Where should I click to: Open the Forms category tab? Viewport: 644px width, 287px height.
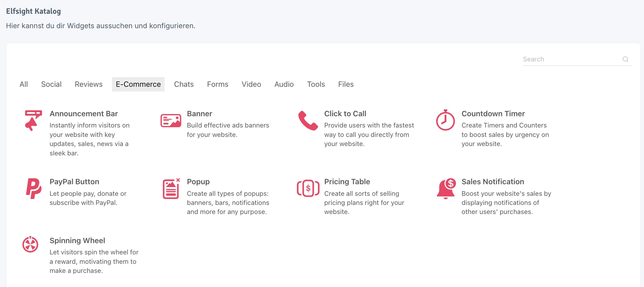218,84
